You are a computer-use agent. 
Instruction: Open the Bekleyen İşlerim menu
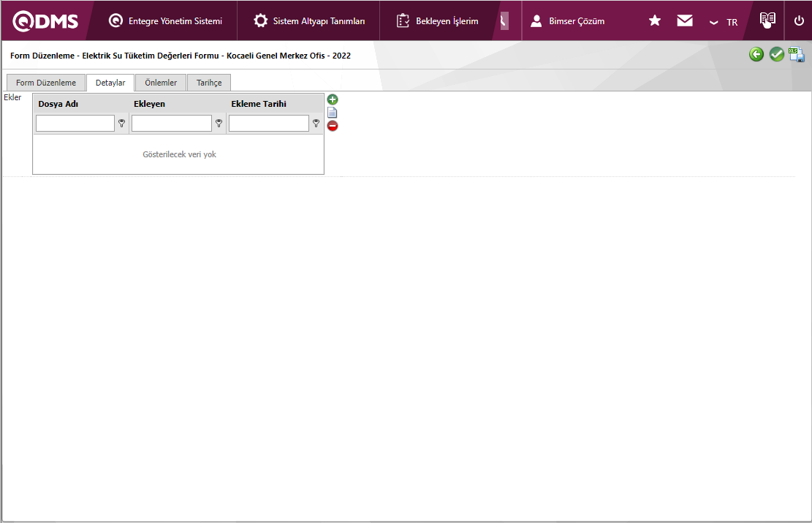(x=438, y=21)
